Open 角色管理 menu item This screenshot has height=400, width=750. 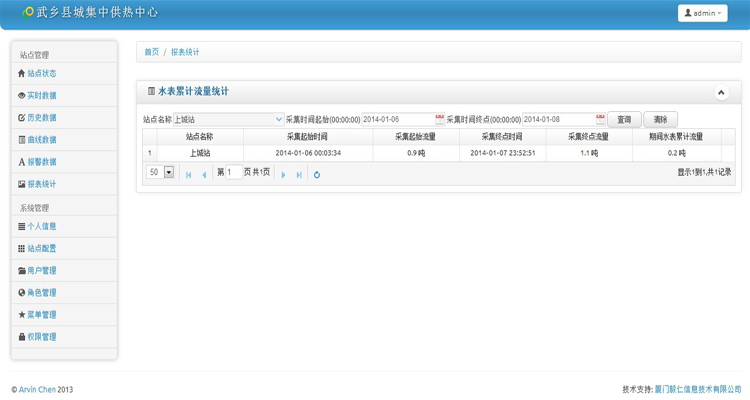coord(42,292)
